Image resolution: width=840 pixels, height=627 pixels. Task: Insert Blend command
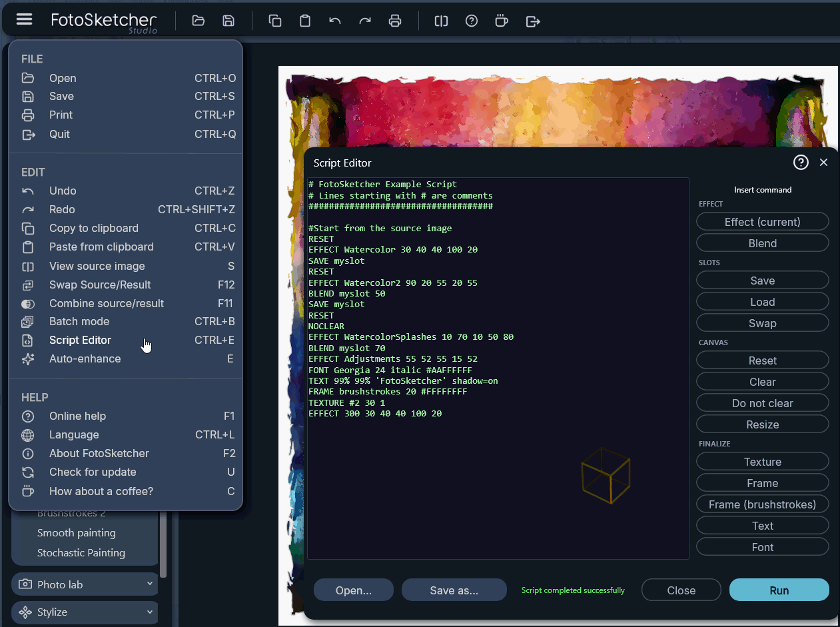762,243
